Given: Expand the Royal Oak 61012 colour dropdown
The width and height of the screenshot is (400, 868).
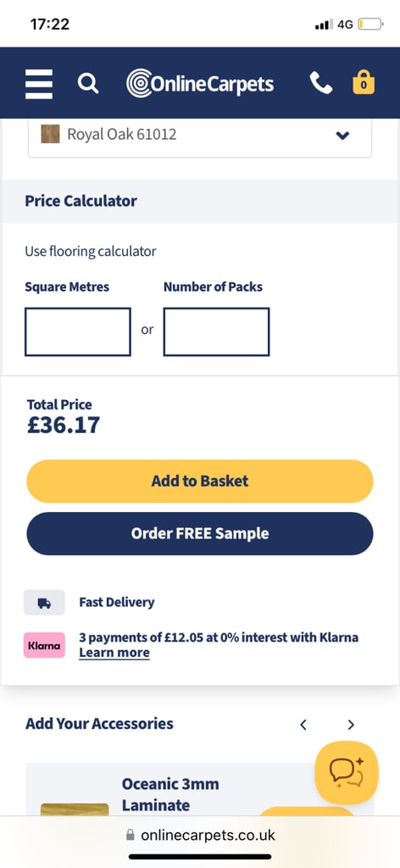Looking at the screenshot, I should click(200, 135).
